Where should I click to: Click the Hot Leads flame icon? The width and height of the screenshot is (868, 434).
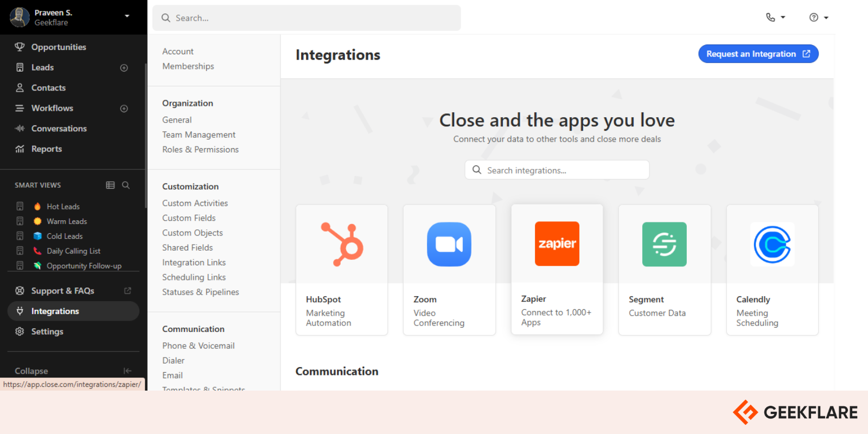[37, 207]
